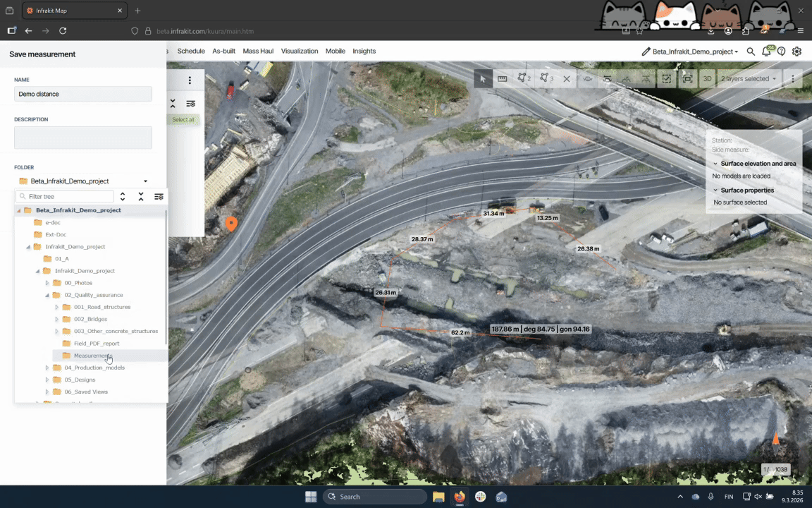Open the Mass Haul menu
812x508 pixels.
[x=258, y=52]
